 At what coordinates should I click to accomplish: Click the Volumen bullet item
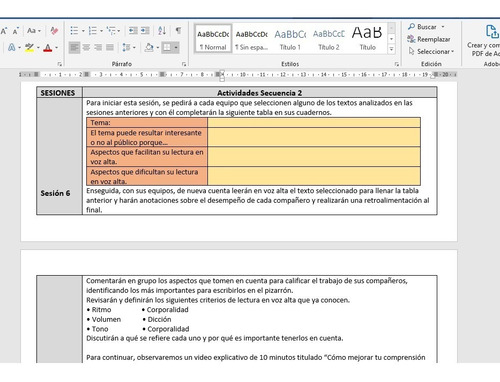coord(104,319)
